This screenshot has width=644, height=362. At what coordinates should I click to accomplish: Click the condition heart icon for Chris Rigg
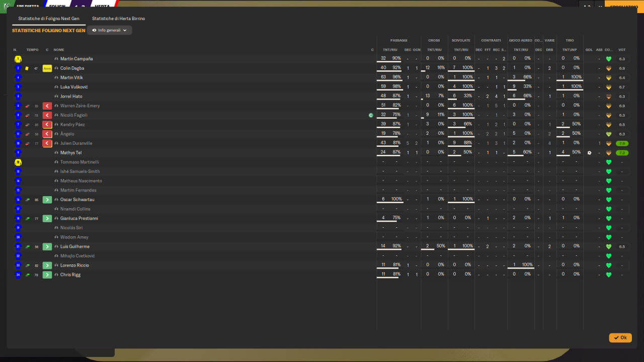point(609,275)
